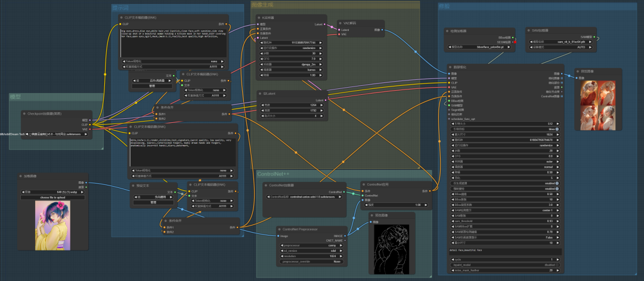Collapse the Checkpoint加载器 node via its title dot
Screen dimensions: 644x281
tap(24, 113)
